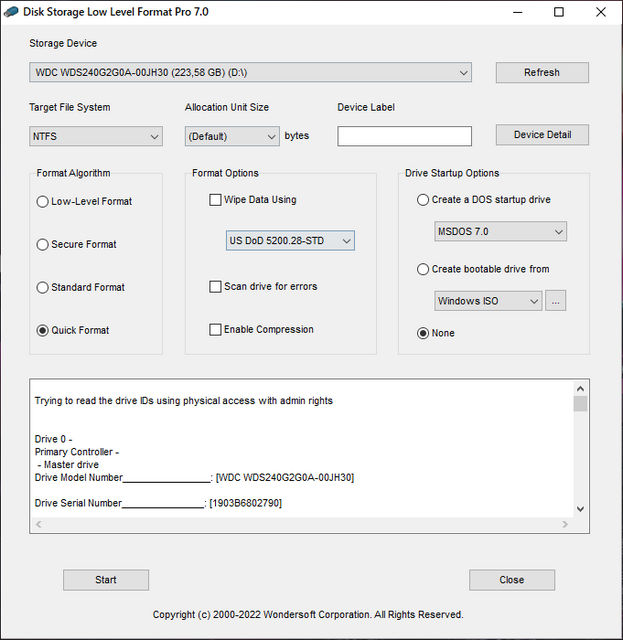
Task: Select Create a DOS startup drive
Action: click(423, 200)
